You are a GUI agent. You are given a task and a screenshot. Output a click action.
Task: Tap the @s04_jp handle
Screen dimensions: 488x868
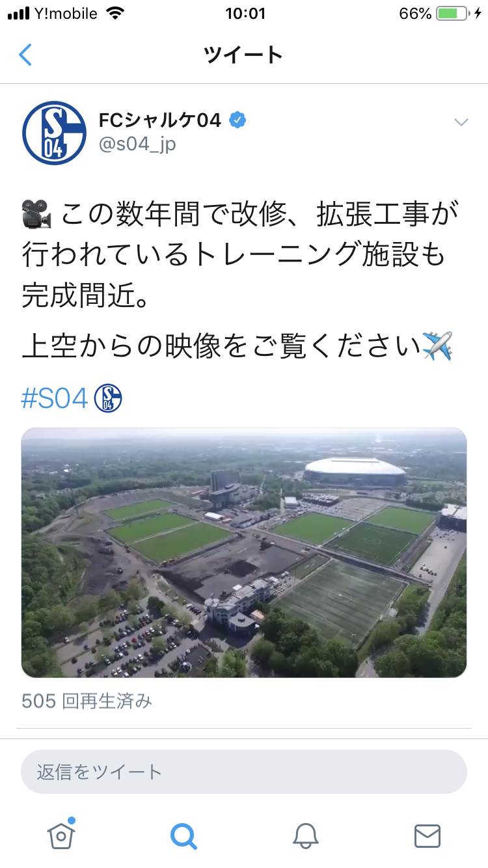point(137,144)
